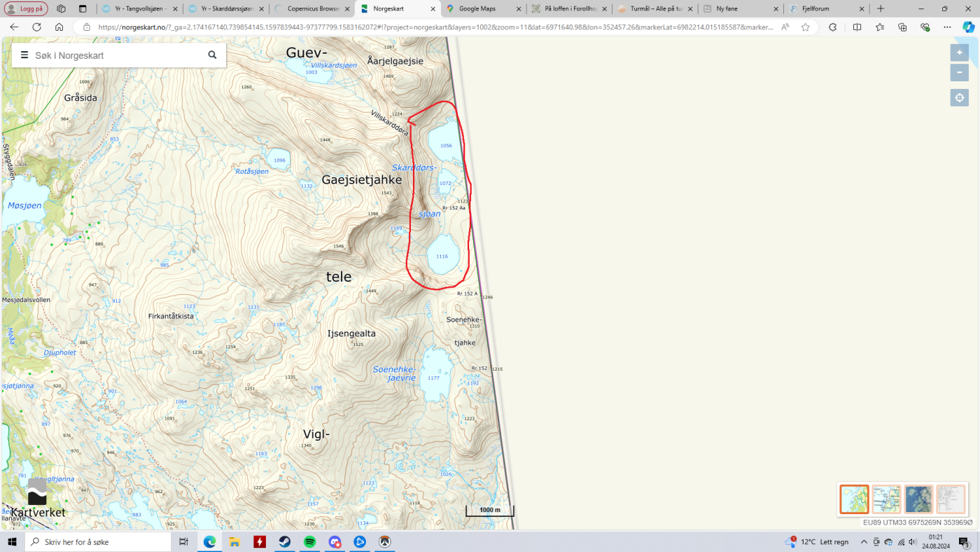
Task: Open Steam from the taskbar
Action: (284, 541)
